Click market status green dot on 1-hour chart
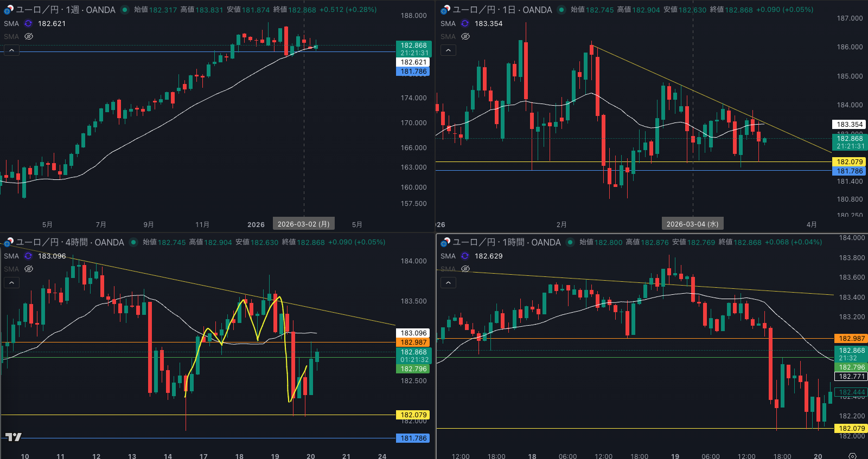This screenshot has width=868, height=459. (570, 242)
